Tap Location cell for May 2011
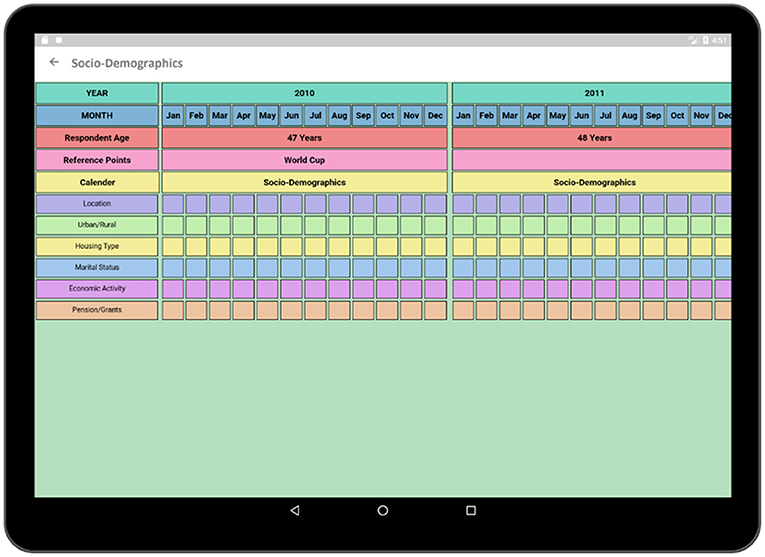This screenshot has width=765, height=557. pyautogui.click(x=558, y=204)
